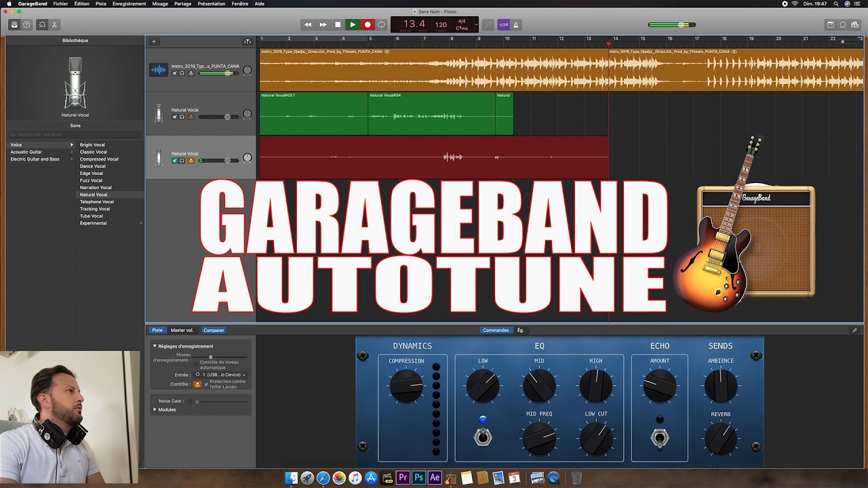Click the COMPRESSION knob in Dynamics
This screenshot has width=868, height=488.
coord(406,386)
